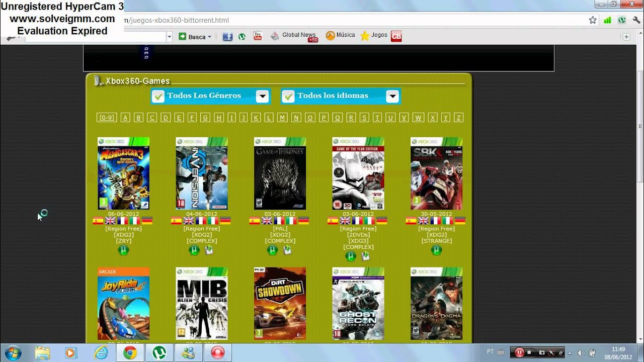Expand the Todos Los Géneros dropdown arrow
The height and width of the screenshot is (362, 644).
(262, 96)
